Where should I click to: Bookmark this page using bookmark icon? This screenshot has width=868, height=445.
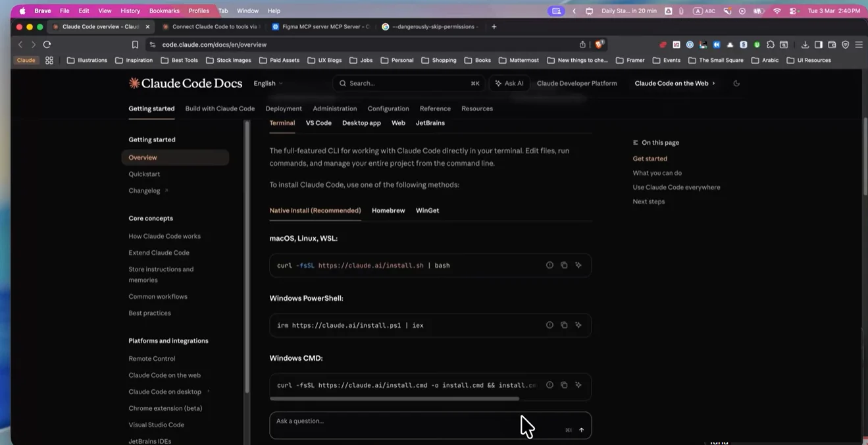[x=135, y=45]
